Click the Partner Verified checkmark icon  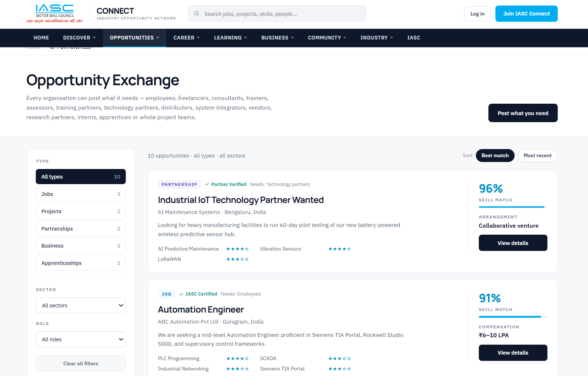point(207,184)
